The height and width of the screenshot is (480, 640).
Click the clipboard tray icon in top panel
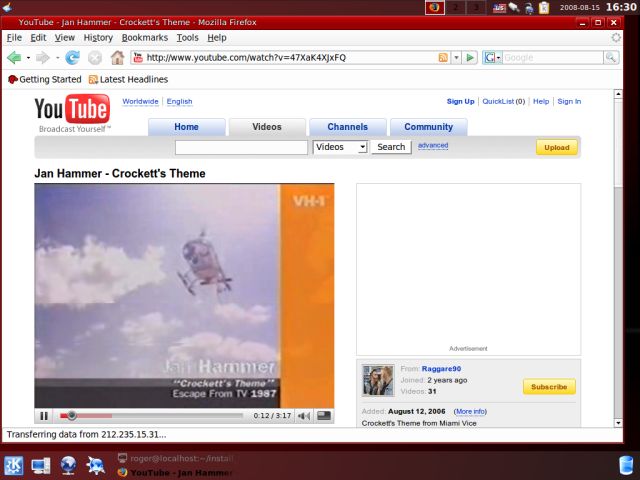coord(544,8)
